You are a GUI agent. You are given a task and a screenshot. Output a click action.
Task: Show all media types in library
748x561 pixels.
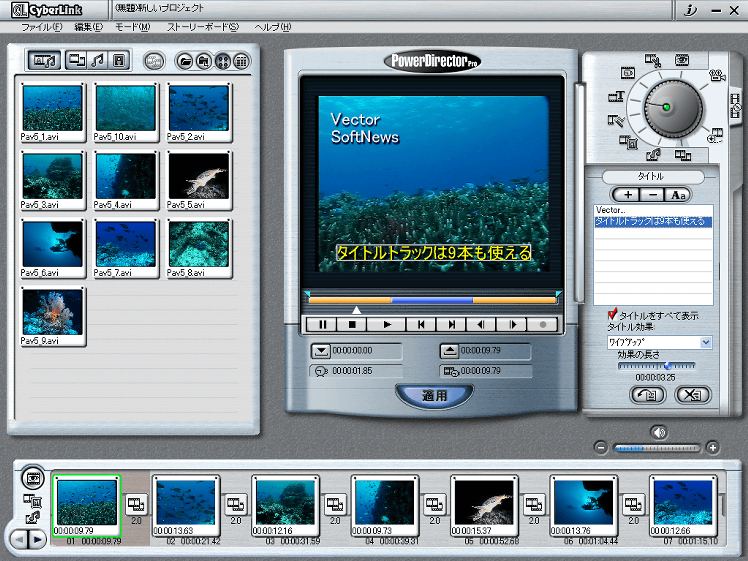pyautogui.click(x=44, y=61)
